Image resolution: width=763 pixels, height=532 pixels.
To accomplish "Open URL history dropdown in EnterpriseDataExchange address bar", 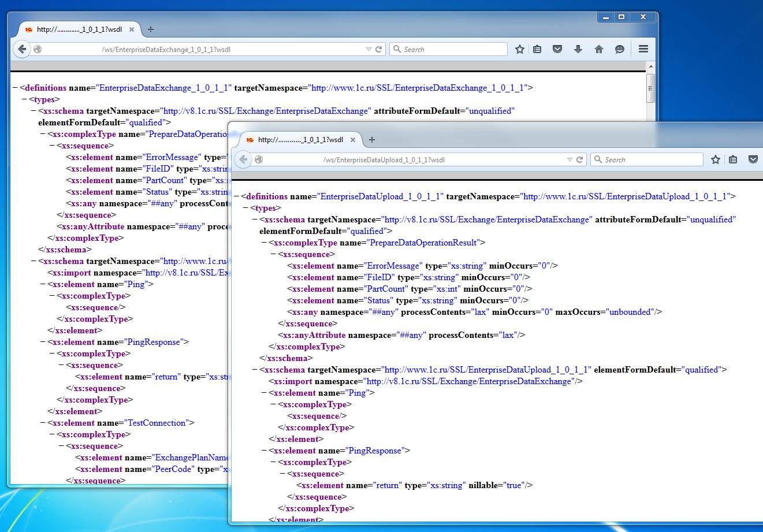I will 369,49.
